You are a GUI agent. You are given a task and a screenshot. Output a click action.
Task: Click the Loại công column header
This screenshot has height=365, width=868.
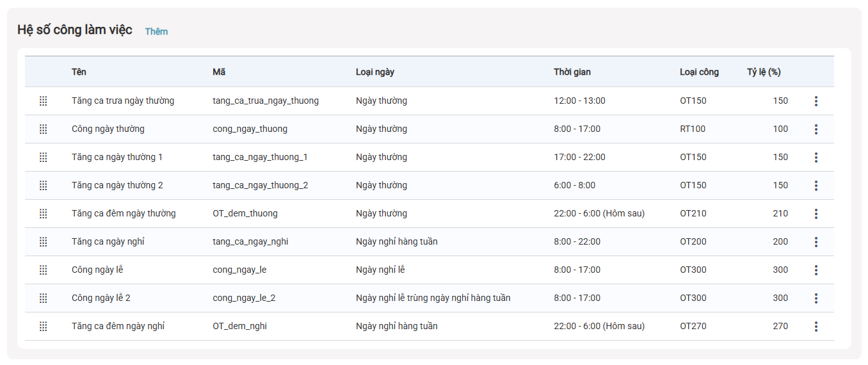[699, 72]
